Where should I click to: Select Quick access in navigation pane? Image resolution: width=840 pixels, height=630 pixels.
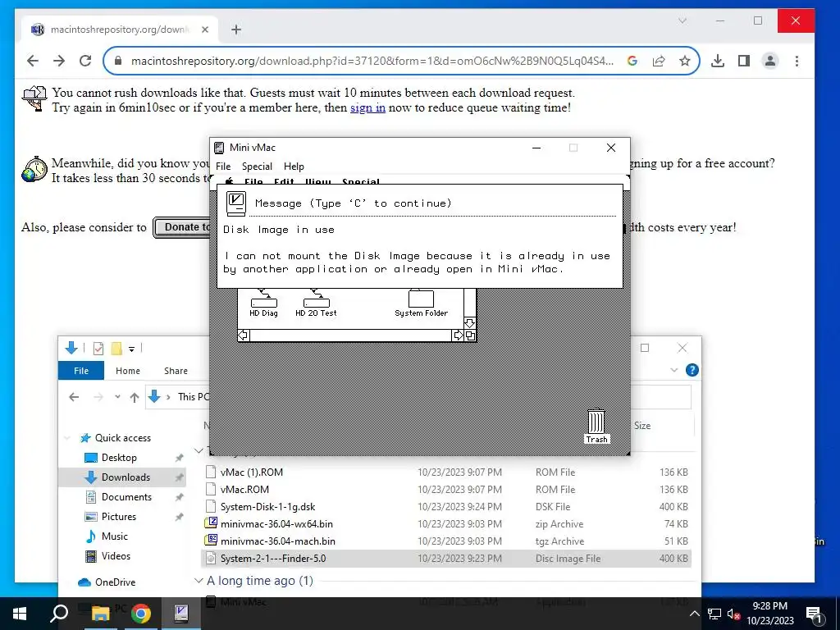click(x=123, y=438)
